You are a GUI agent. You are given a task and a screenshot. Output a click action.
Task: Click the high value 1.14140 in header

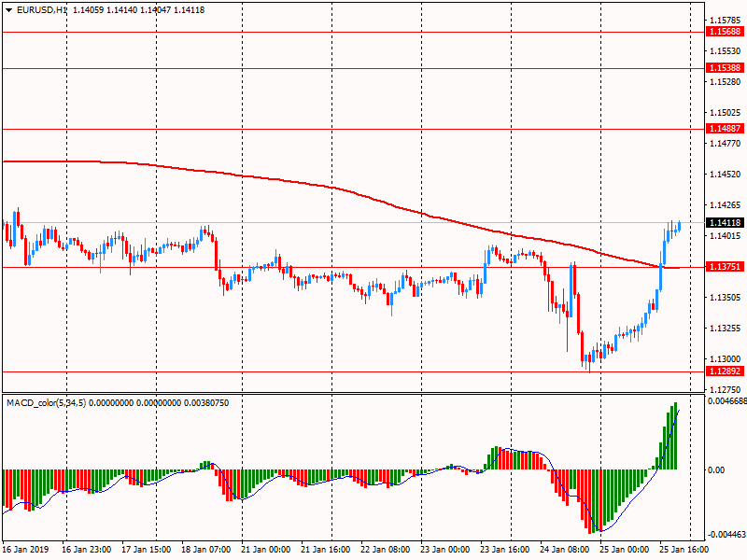120,10
